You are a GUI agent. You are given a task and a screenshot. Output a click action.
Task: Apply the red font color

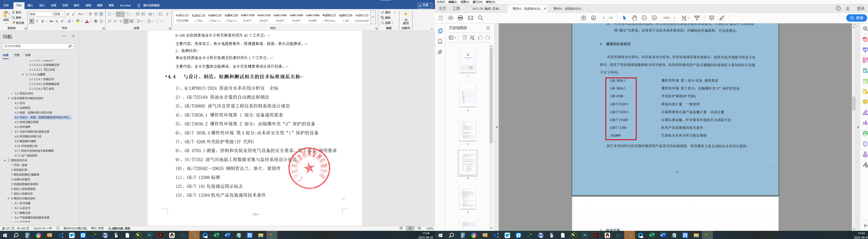click(87, 21)
